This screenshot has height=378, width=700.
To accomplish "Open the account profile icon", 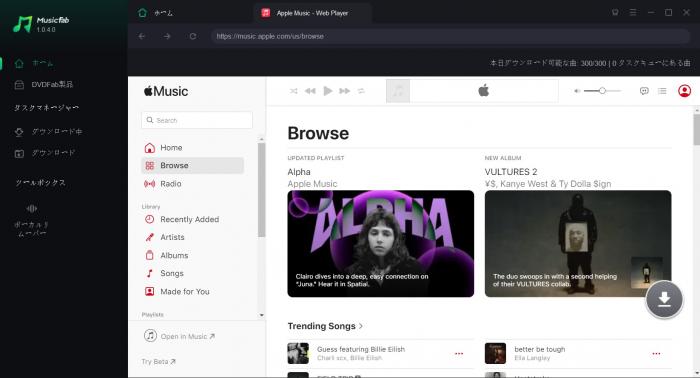I will tap(684, 91).
